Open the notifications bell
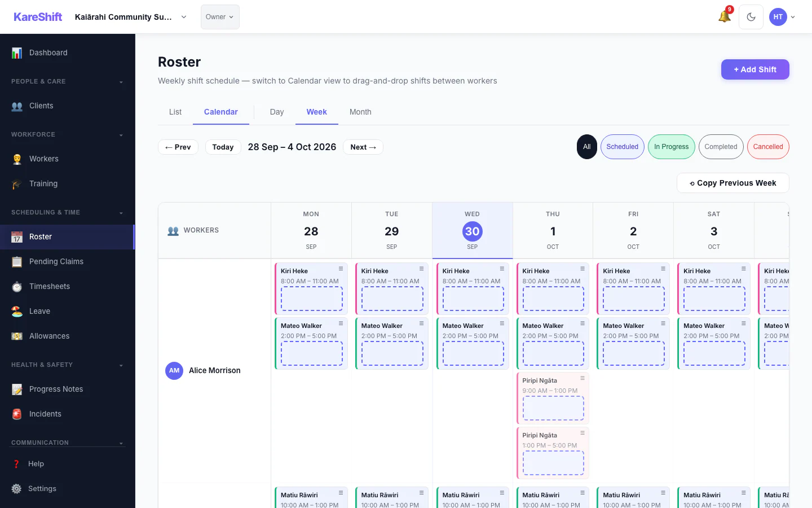Viewport: 812px width, 508px height. pyautogui.click(x=725, y=16)
